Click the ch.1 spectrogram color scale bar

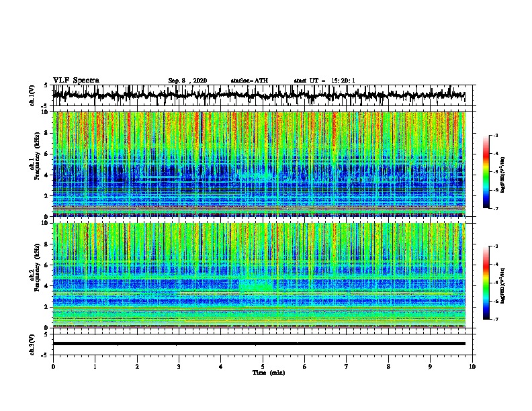486,172
